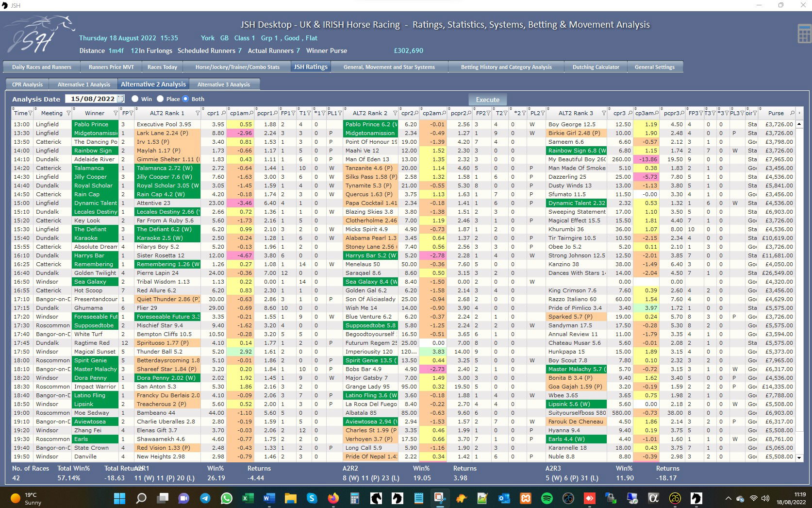Click search icon on cpr1 column

coord(223,113)
